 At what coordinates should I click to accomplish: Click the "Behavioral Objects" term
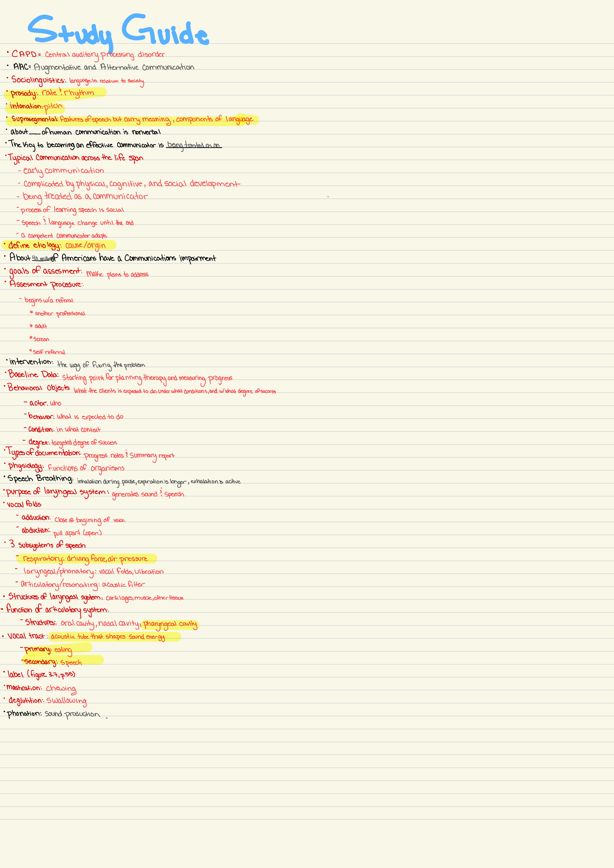pos(38,388)
